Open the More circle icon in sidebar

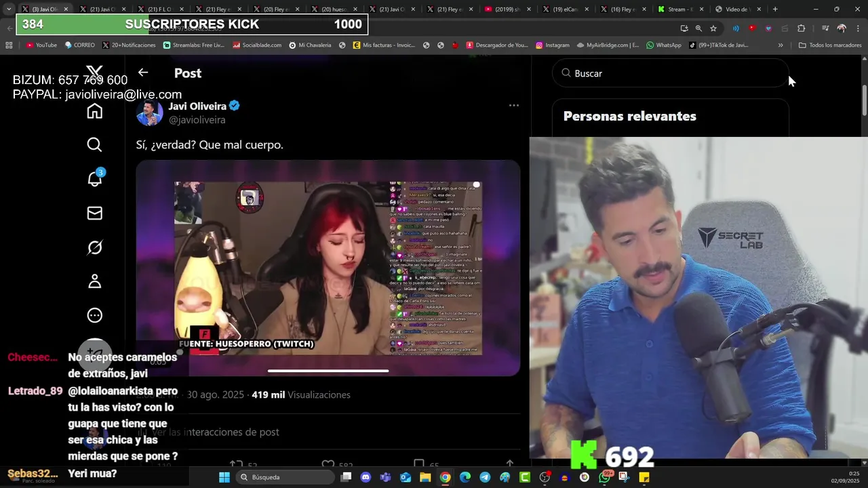pyautogui.click(x=94, y=315)
